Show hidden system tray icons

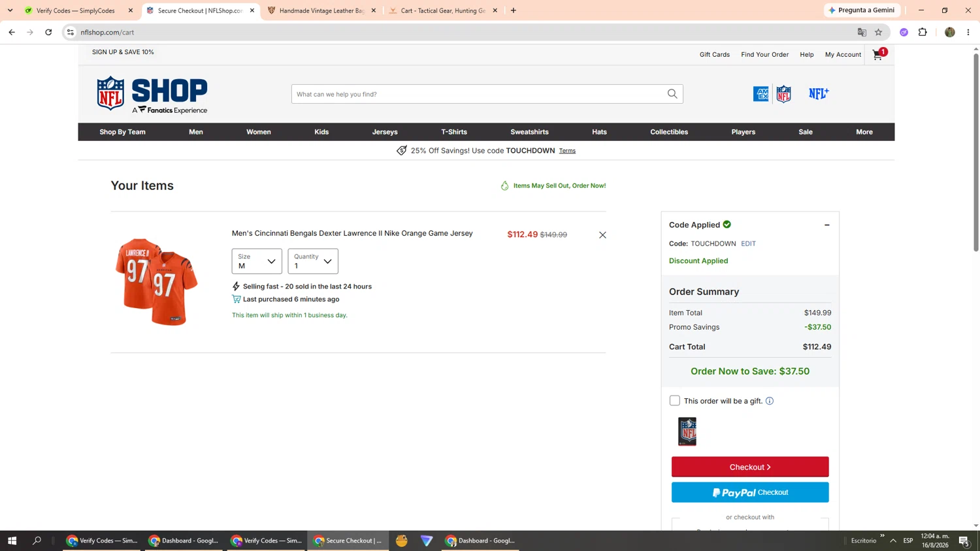893,541
